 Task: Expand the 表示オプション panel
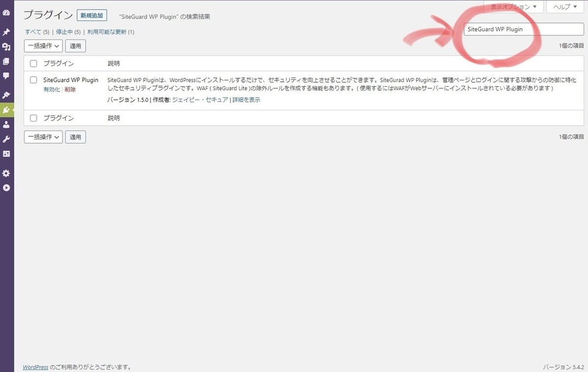click(x=514, y=7)
